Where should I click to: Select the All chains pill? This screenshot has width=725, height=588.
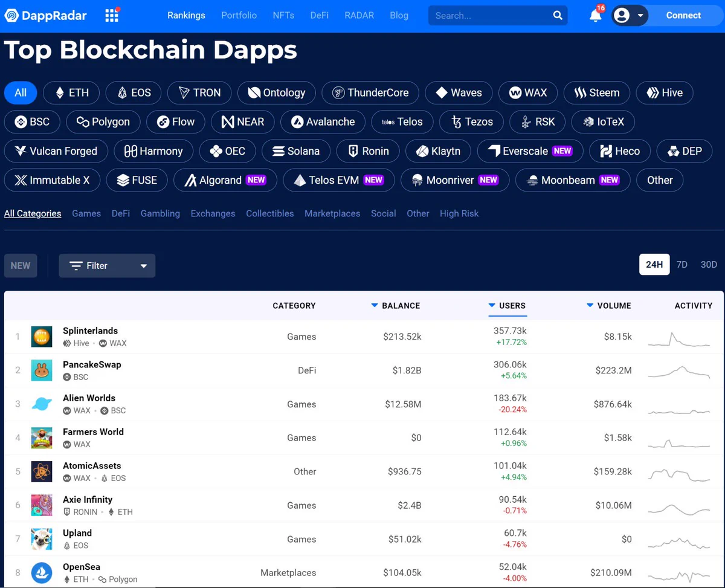pyautogui.click(x=21, y=93)
